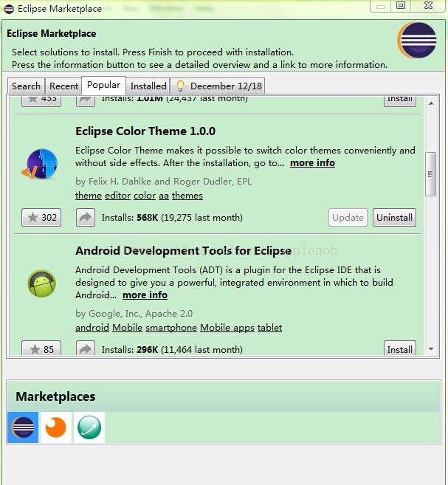The width and height of the screenshot is (448, 485).
Task: Click the 'themes' tag link
Action: click(187, 196)
